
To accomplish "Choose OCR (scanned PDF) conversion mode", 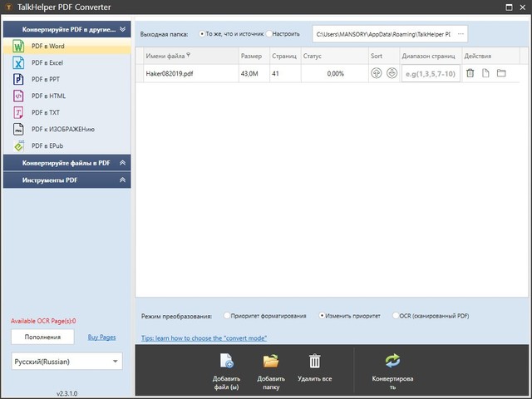I will point(396,316).
